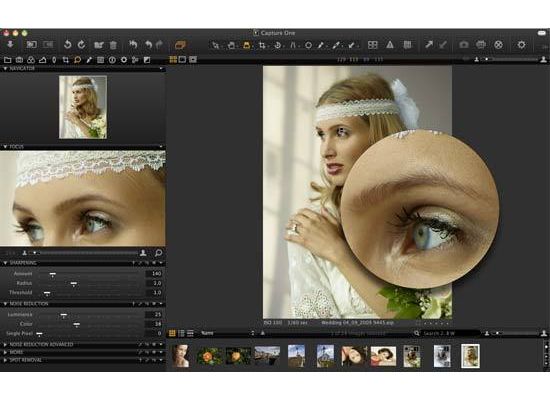Click the single Undo arrow
The image size is (550, 400).
click(x=148, y=45)
